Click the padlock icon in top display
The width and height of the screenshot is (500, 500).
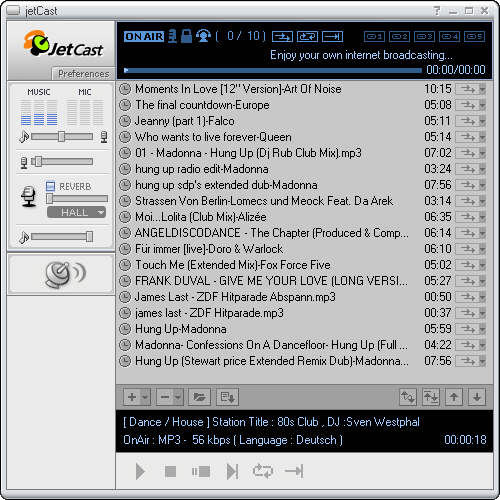tap(186, 36)
